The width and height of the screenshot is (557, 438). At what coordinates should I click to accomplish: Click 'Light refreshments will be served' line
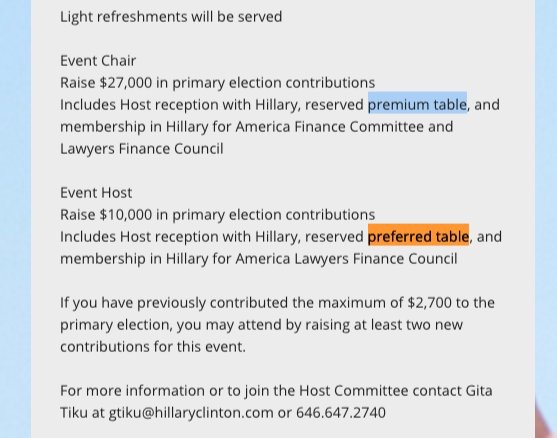[x=171, y=17]
